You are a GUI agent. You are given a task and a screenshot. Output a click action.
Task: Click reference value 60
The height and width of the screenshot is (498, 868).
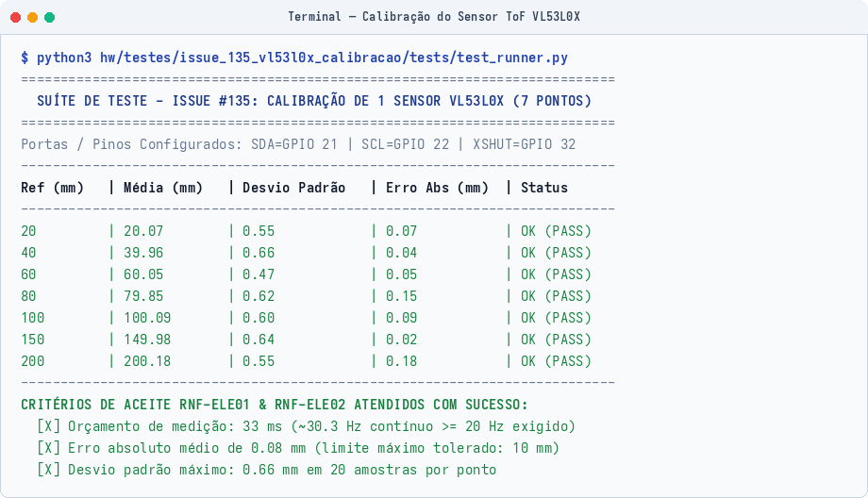tap(29, 274)
